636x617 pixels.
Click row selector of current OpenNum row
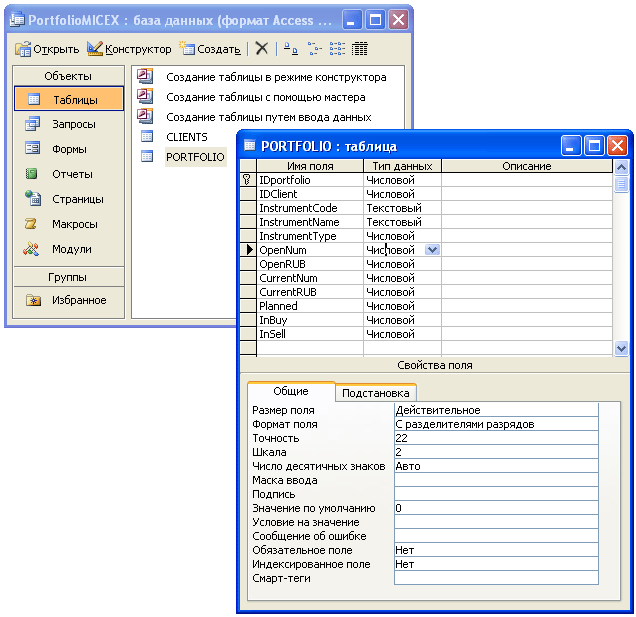click(247, 250)
